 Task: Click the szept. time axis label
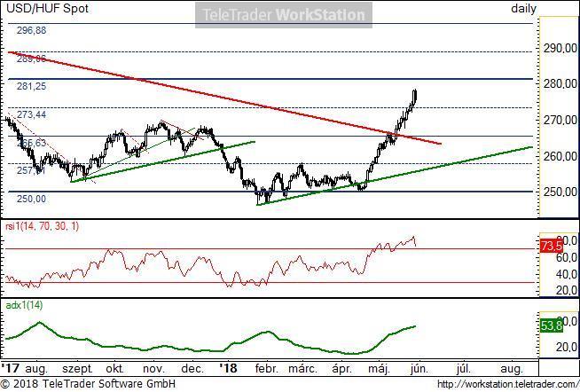tap(77, 369)
